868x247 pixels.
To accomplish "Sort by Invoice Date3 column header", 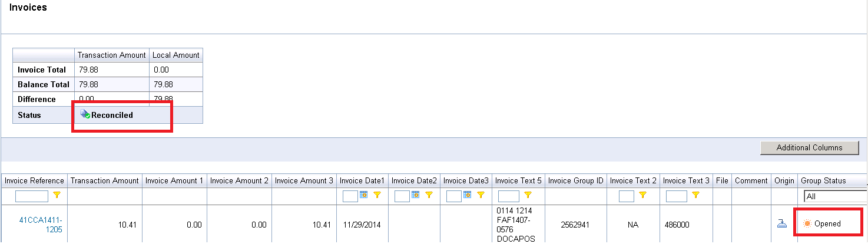I will pyautogui.click(x=466, y=180).
